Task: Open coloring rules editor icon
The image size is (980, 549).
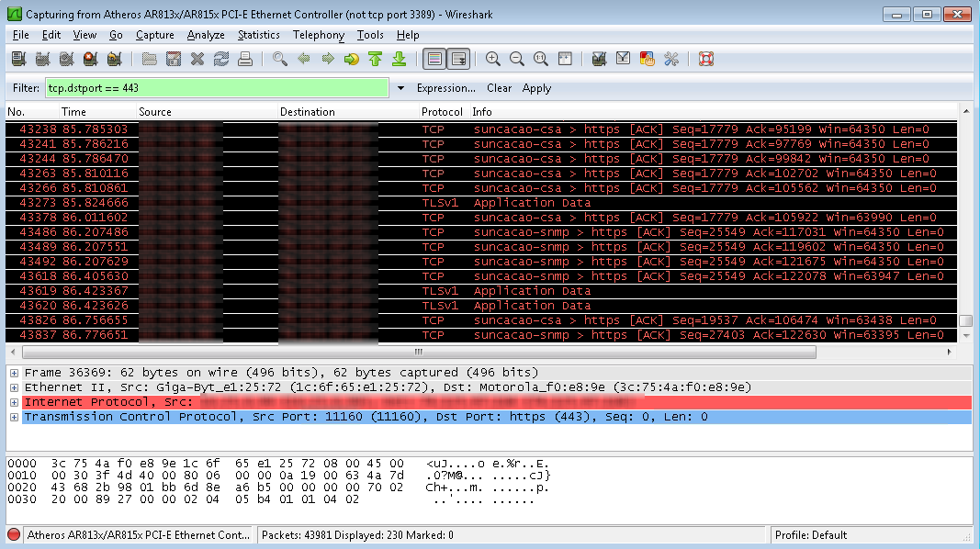Action: click(647, 59)
